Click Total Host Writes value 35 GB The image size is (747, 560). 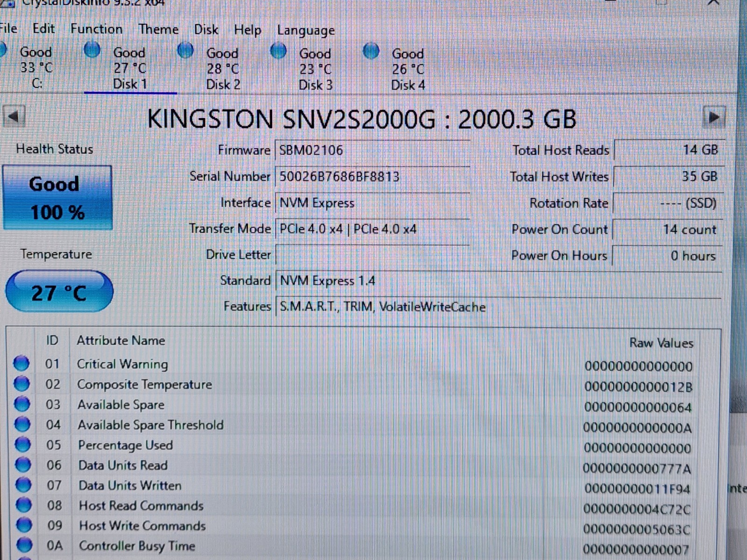coord(669,176)
